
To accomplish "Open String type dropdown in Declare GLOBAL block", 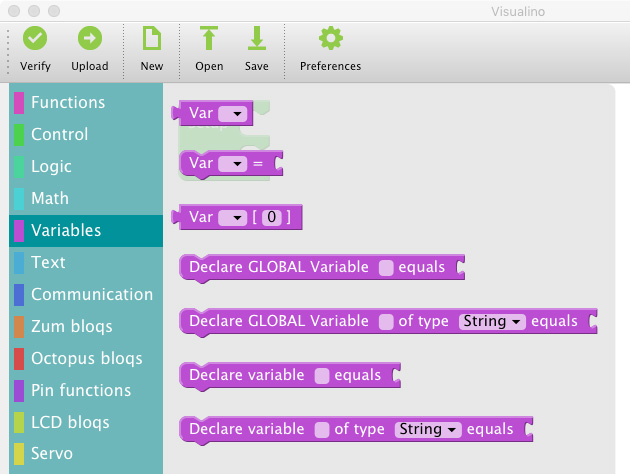I will pos(491,322).
